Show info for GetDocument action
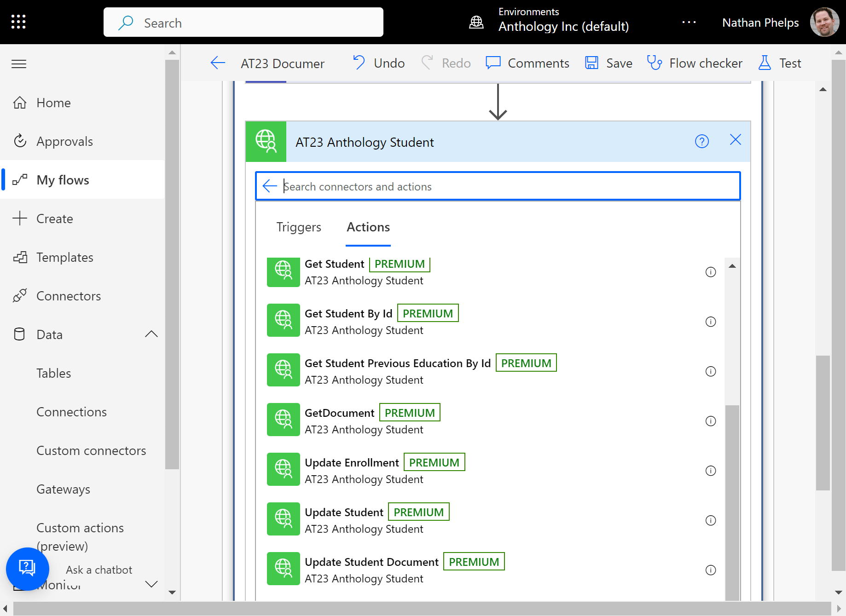The image size is (846, 616). pos(711,421)
